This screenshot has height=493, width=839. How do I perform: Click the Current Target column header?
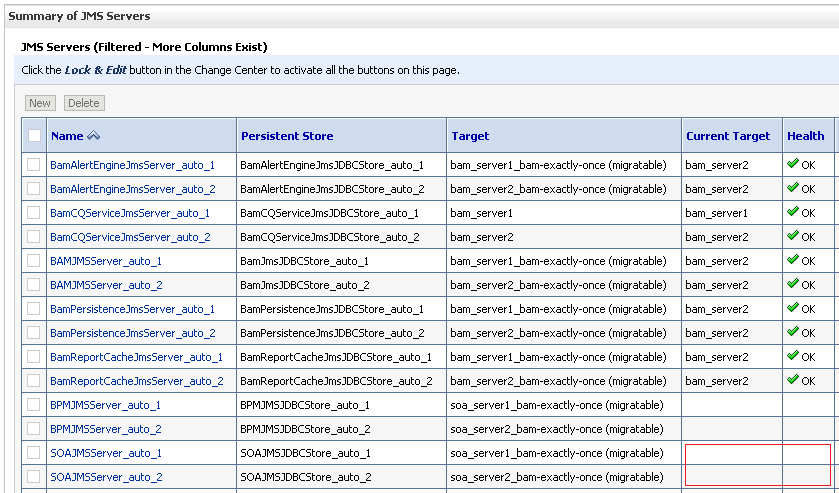click(x=728, y=136)
